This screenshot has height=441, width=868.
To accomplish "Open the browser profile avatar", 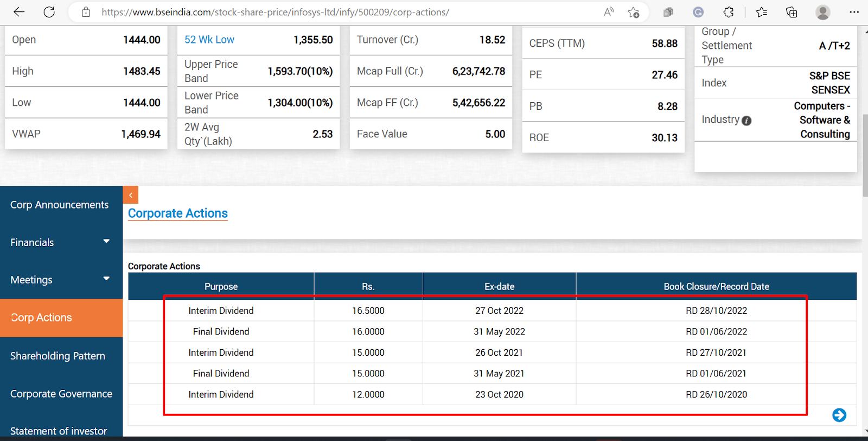I will tap(822, 12).
